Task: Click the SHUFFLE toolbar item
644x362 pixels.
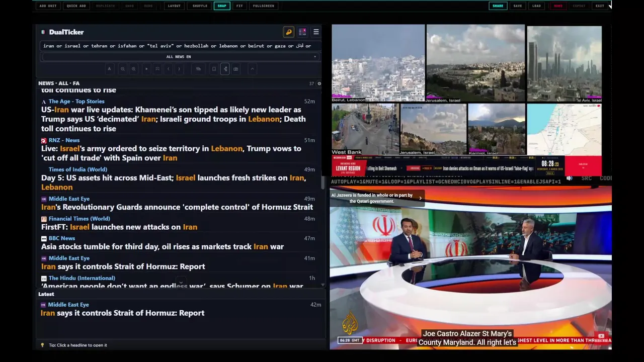Action: coord(200,6)
